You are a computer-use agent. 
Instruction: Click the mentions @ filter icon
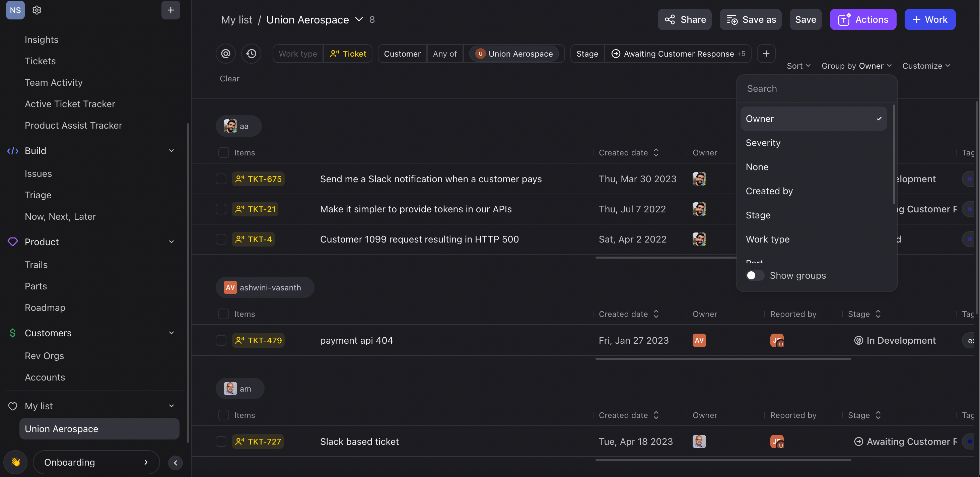[x=226, y=54]
